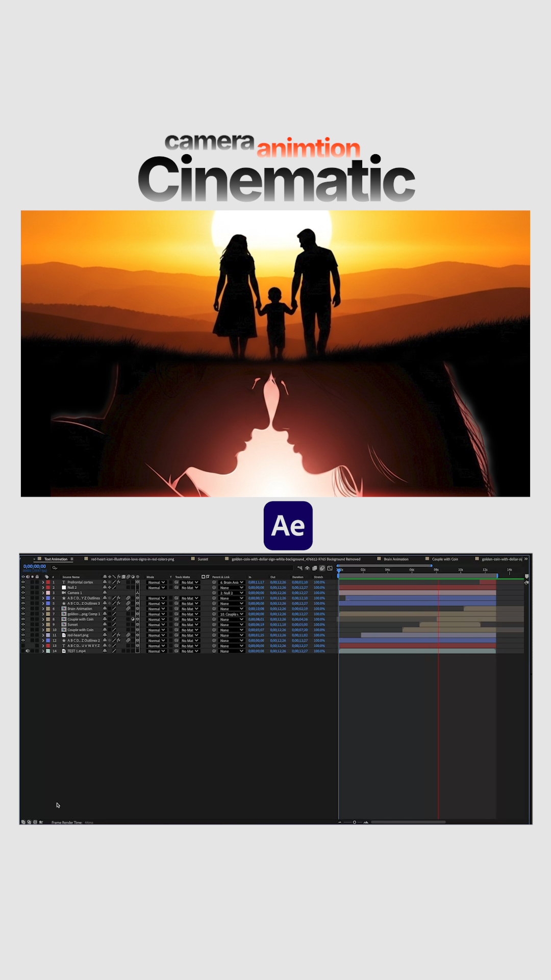
Task: Toggle visibility of Null 2 layer
Action: [x=23, y=587]
